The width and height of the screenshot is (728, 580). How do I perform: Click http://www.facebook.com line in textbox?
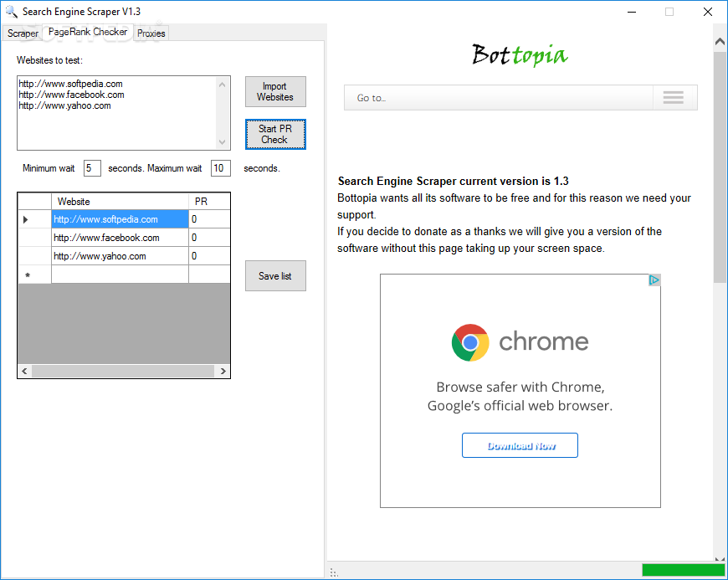point(71,95)
